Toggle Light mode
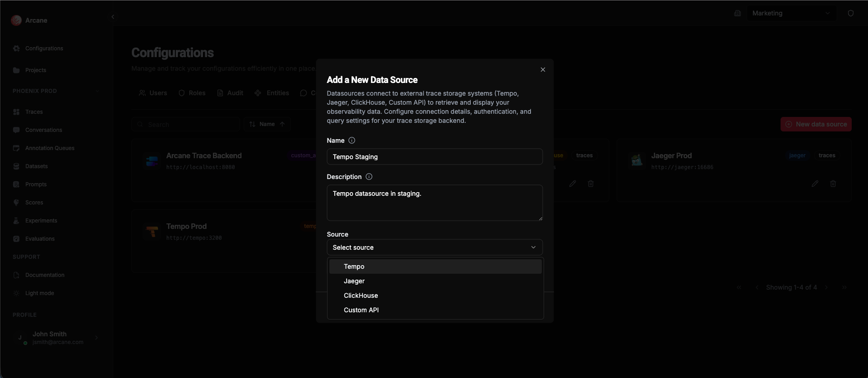 click(39, 293)
